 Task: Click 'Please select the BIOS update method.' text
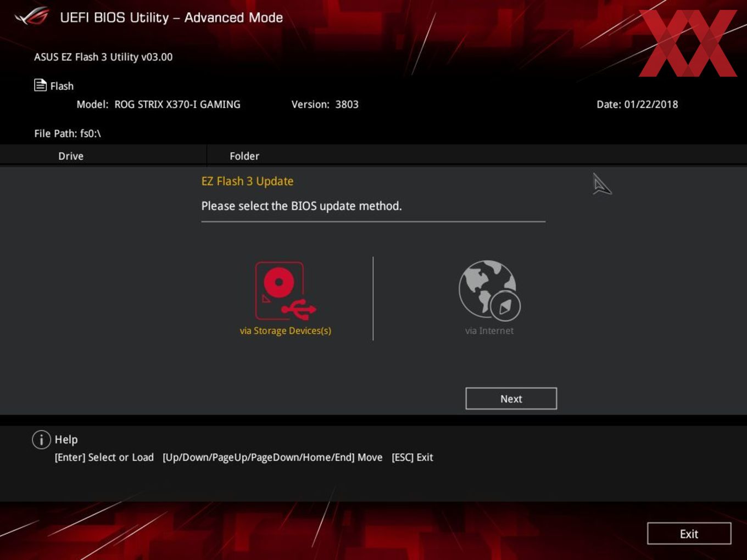click(x=302, y=206)
